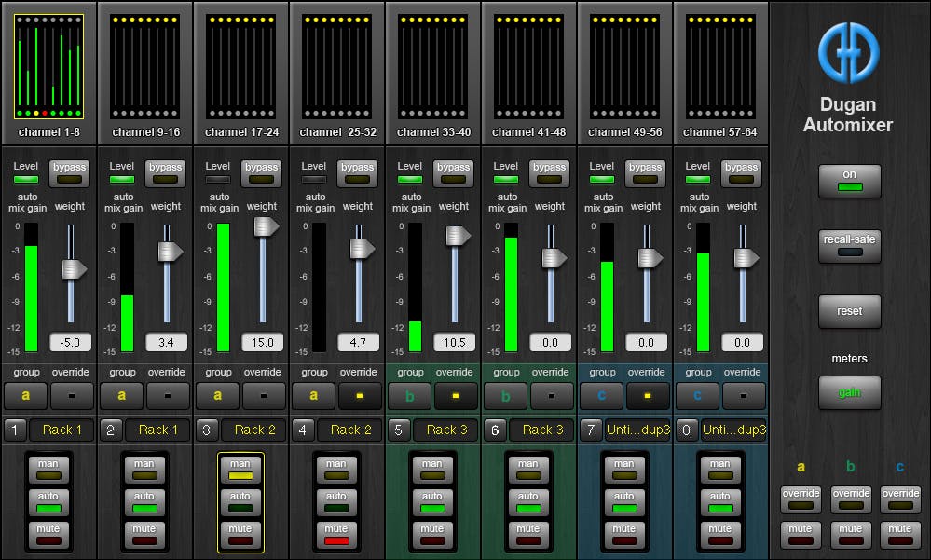Activate group a override in right panel
The image size is (931, 560).
point(801,499)
